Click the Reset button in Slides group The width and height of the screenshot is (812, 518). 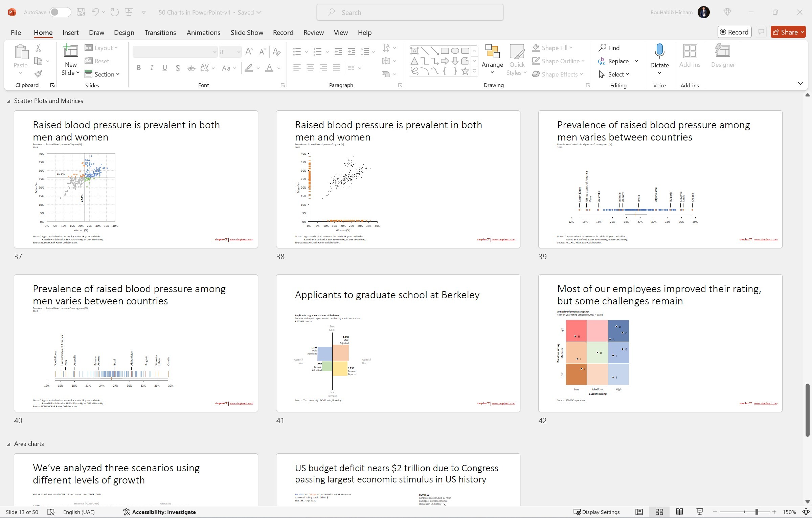[97, 61]
